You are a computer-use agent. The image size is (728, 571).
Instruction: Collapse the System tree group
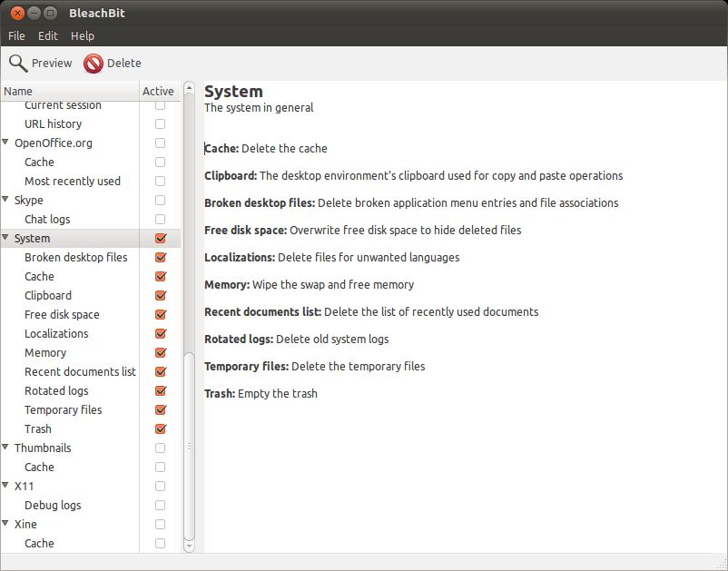(x=5, y=237)
